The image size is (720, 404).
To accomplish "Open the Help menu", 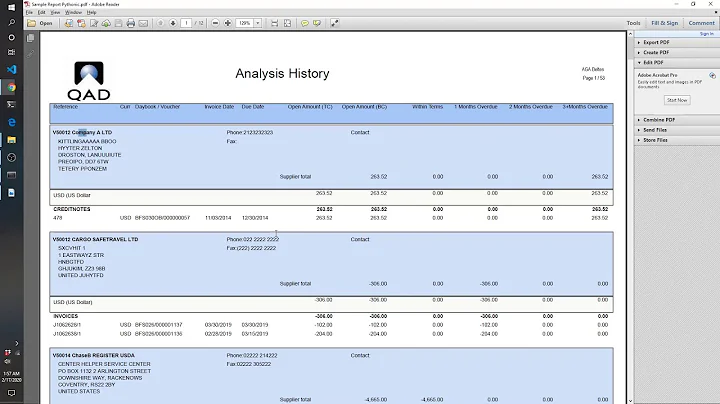I will [91, 12].
